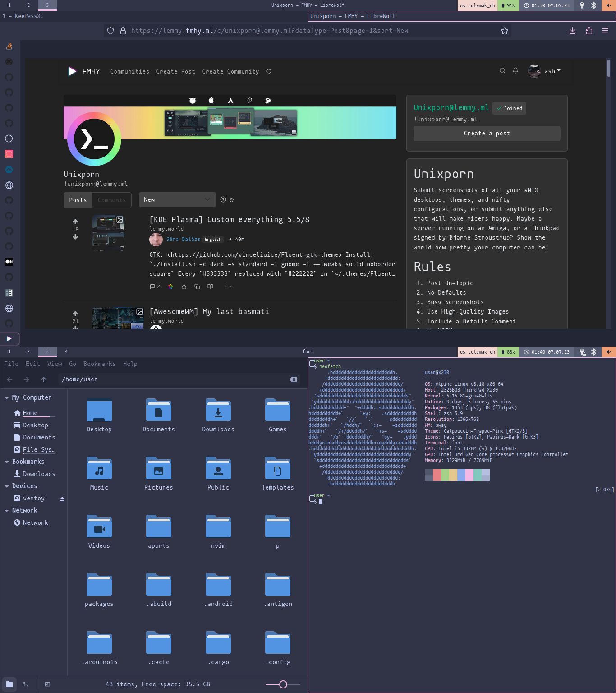The image size is (616, 693).
Task: Open Communities link in navbar
Action: (x=129, y=72)
